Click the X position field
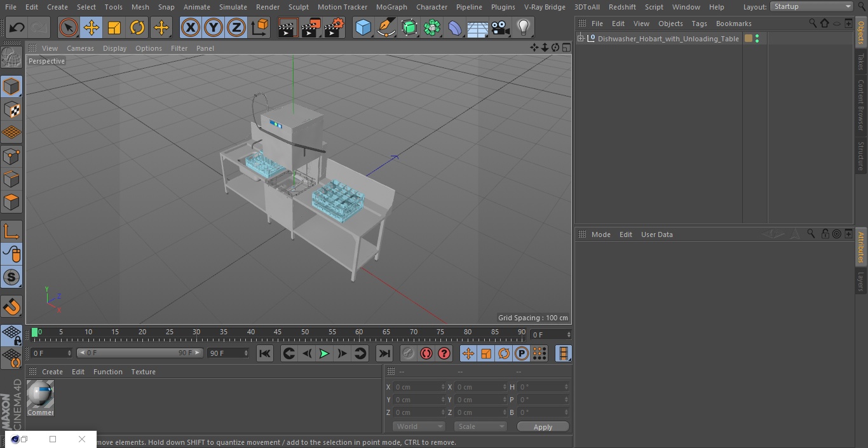 (x=419, y=387)
